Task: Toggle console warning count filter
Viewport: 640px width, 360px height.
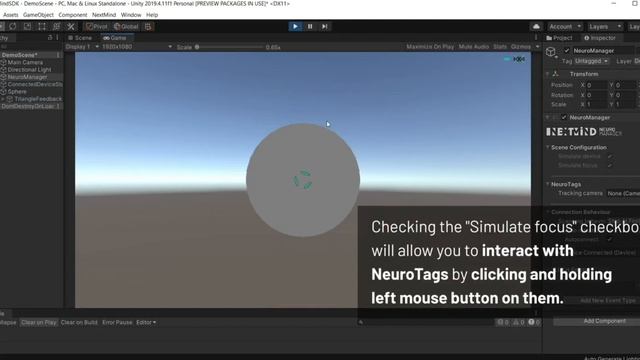Action: click(x=518, y=322)
